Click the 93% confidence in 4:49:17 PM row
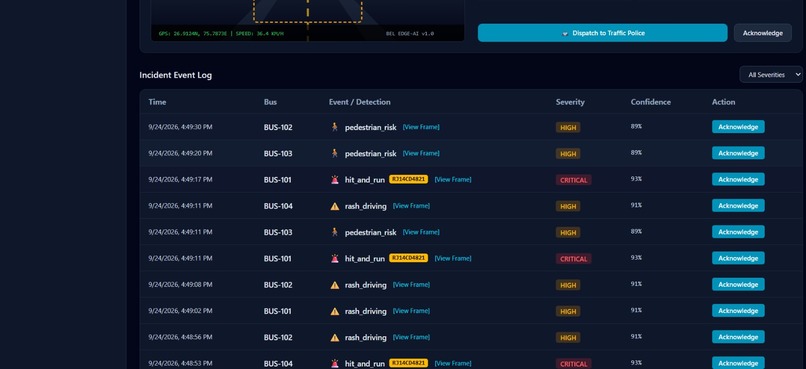The image size is (806, 369). 636,179
